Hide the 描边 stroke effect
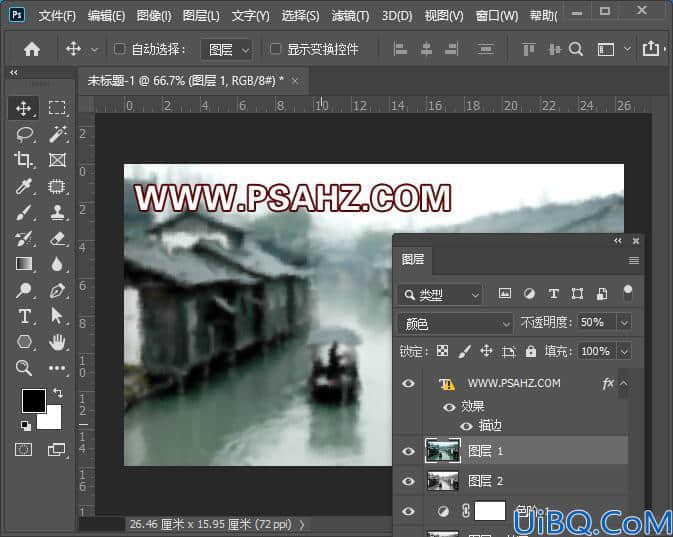This screenshot has height=537, width=673. point(466,426)
